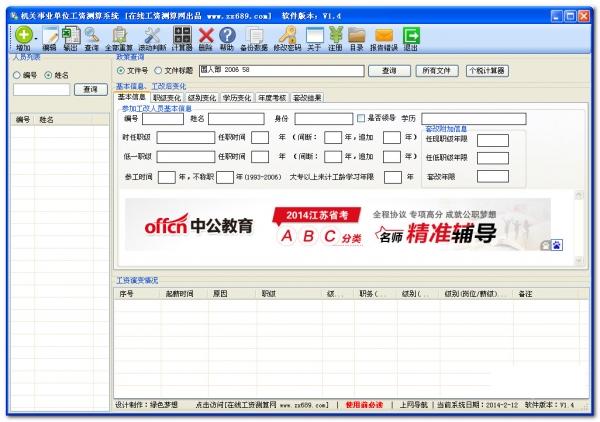Open the 目录 folder icon
The image size is (600, 422).
coord(357,35)
